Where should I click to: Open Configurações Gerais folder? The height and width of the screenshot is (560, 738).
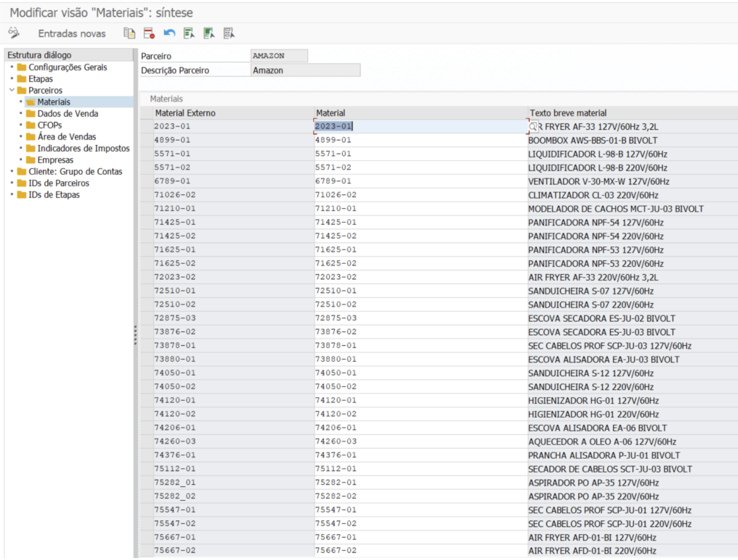(x=62, y=67)
